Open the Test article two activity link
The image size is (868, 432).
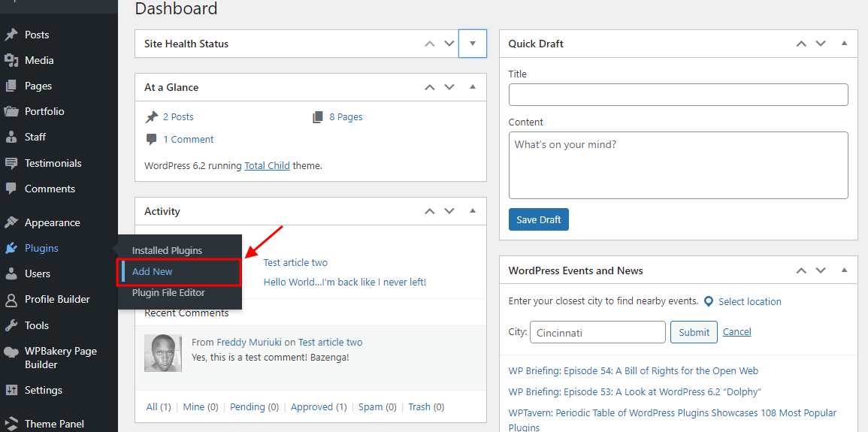[295, 263]
